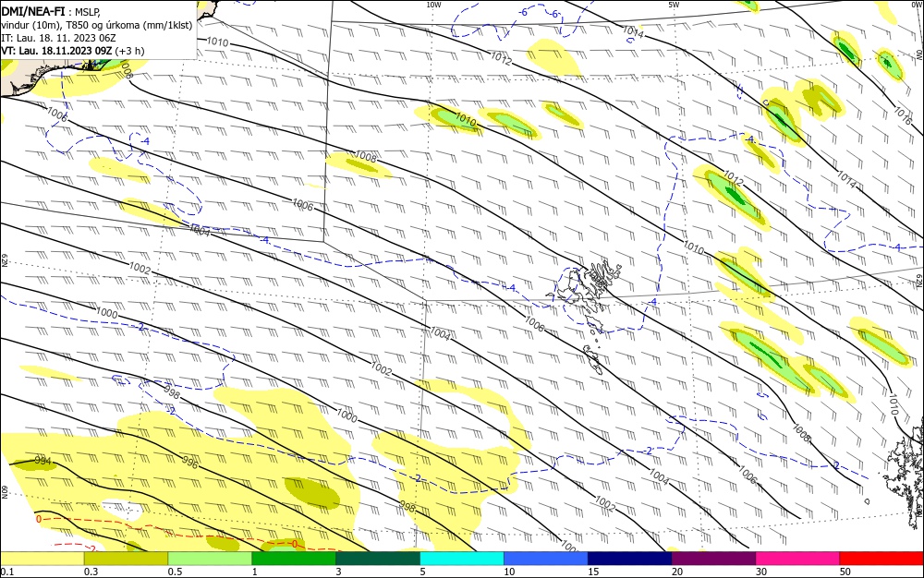Click the legend value 15
924x578 pixels.
coord(593,572)
